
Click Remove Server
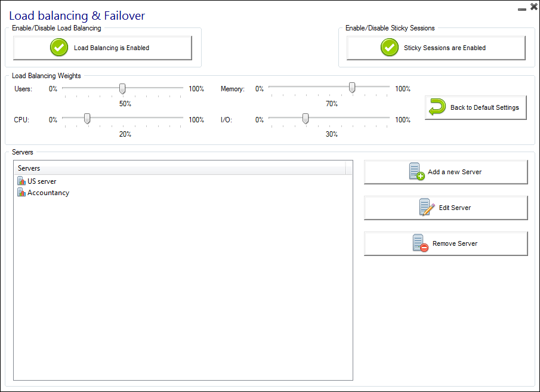(446, 243)
